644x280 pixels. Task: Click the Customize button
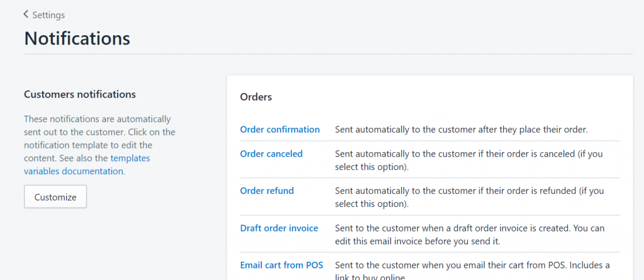click(55, 197)
